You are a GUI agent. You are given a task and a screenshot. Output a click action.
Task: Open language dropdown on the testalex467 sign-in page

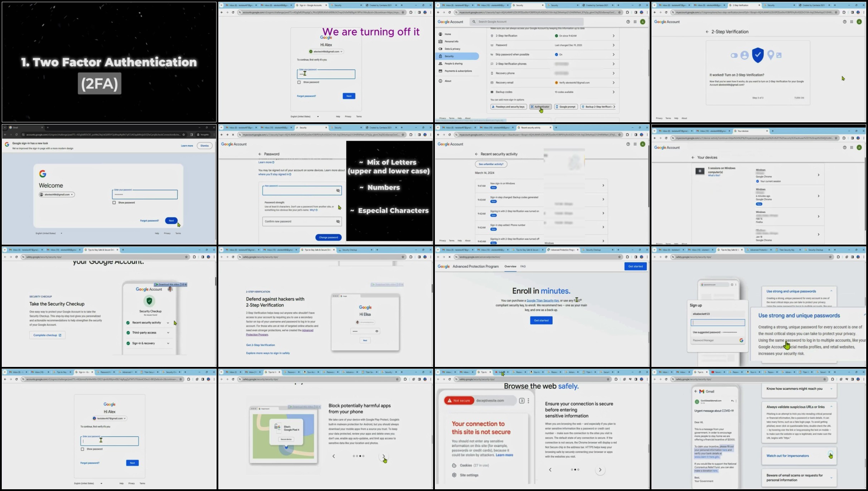pos(88,483)
